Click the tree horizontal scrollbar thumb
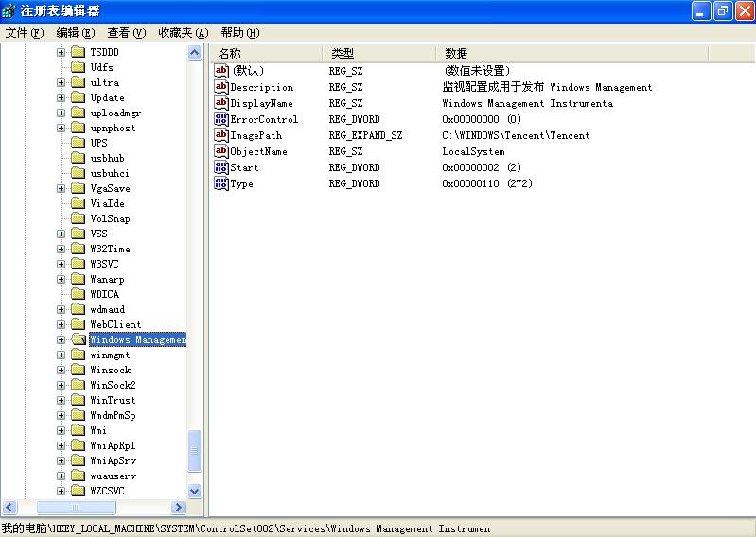 click(x=77, y=507)
